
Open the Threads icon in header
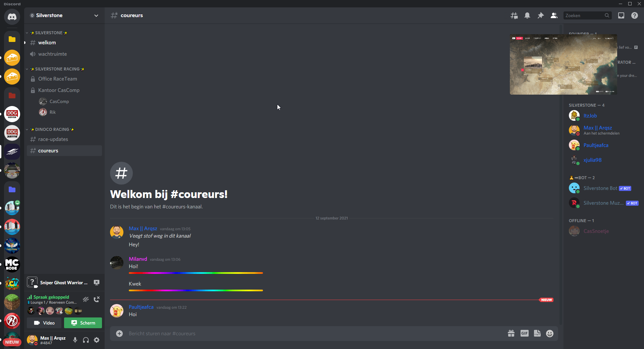click(514, 15)
